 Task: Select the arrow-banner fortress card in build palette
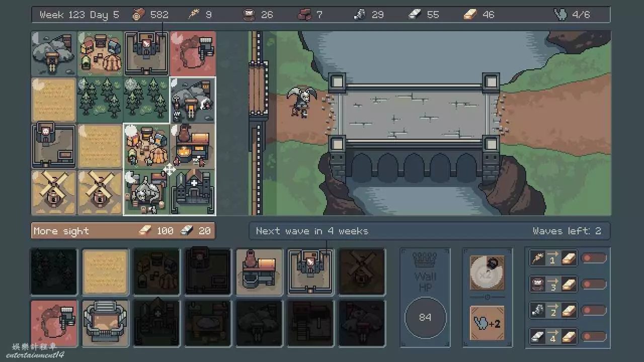click(310, 271)
